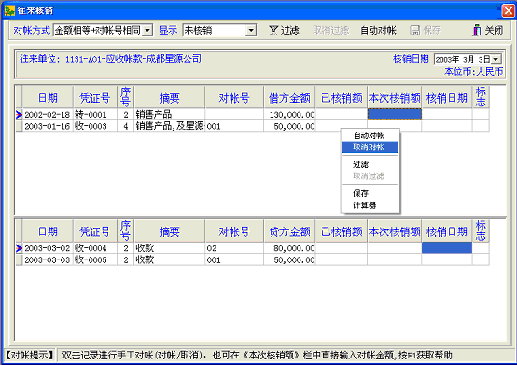
Task: Click the 50,000.00 credit amount cell
Action: pyautogui.click(x=289, y=260)
